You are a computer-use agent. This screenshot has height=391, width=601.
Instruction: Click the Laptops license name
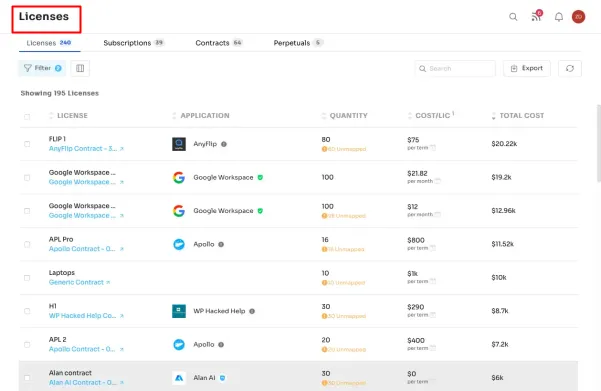62,273
